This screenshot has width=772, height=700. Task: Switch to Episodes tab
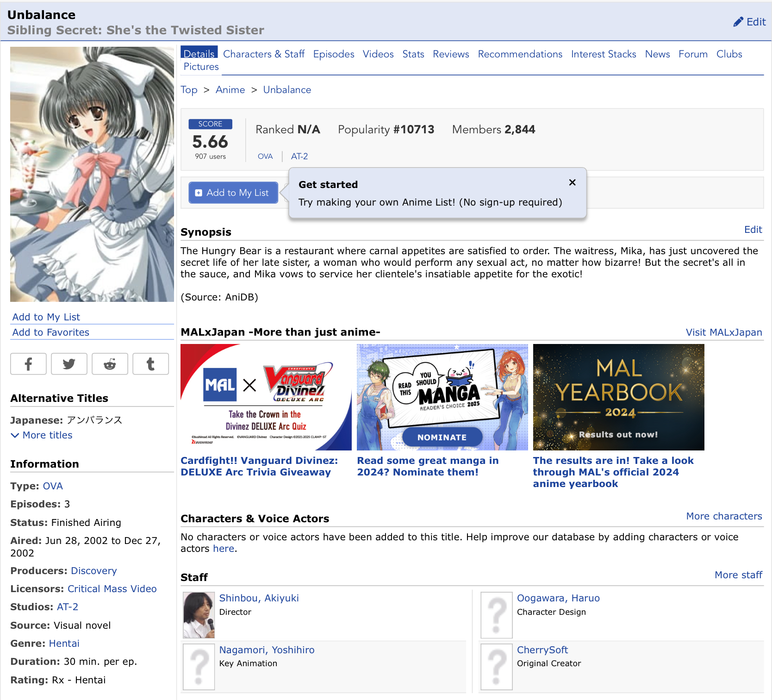coord(334,54)
